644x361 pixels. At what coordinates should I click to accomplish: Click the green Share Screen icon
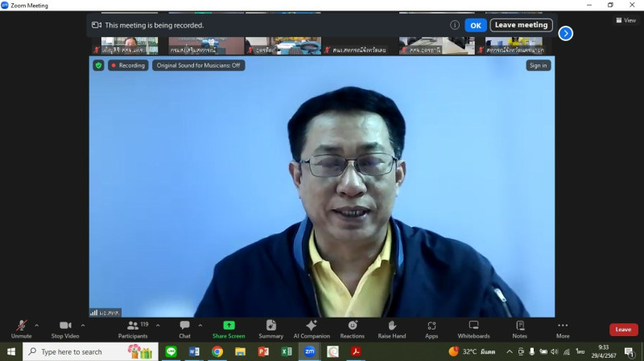(x=229, y=327)
